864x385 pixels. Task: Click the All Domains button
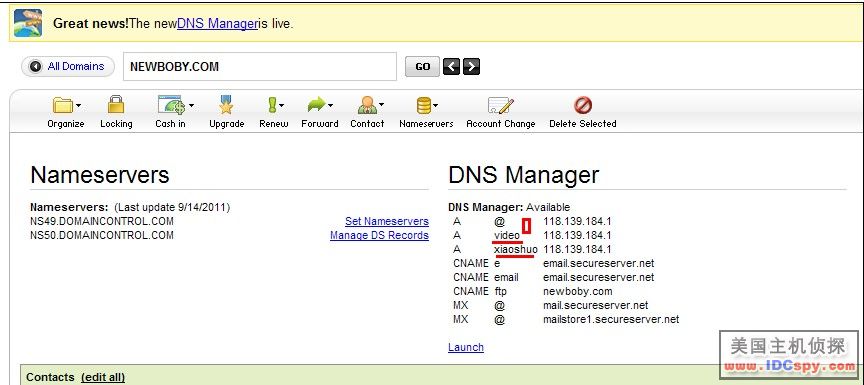point(68,66)
